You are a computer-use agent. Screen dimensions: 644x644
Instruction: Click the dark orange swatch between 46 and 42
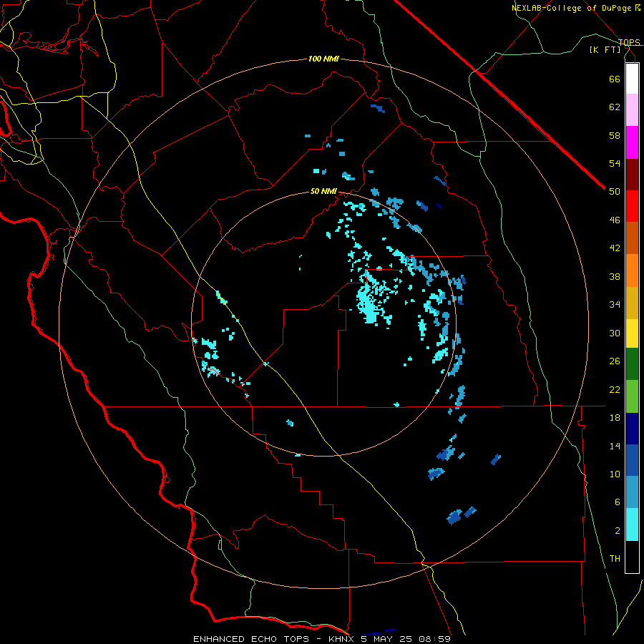tap(632, 238)
